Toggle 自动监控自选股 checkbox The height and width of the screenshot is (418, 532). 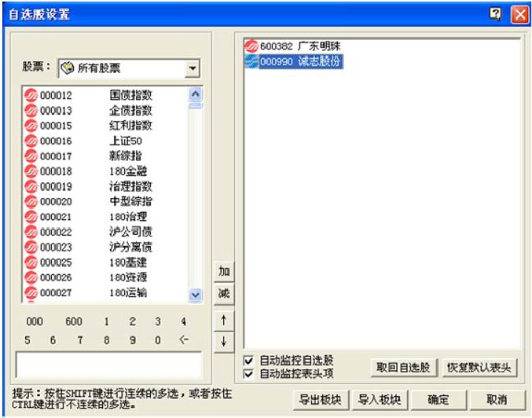(248, 361)
